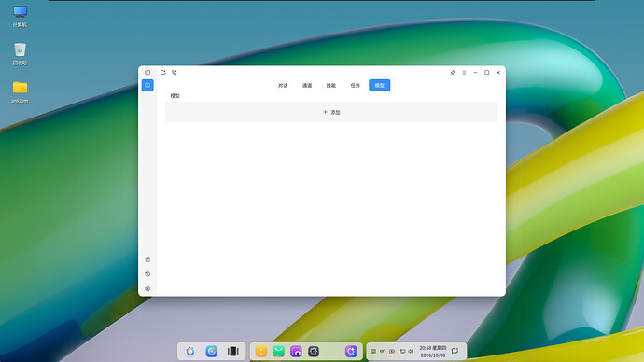Toggle the sidebar panel icon
644x362 pixels.
pyautogui.click(x=147, y=72)
